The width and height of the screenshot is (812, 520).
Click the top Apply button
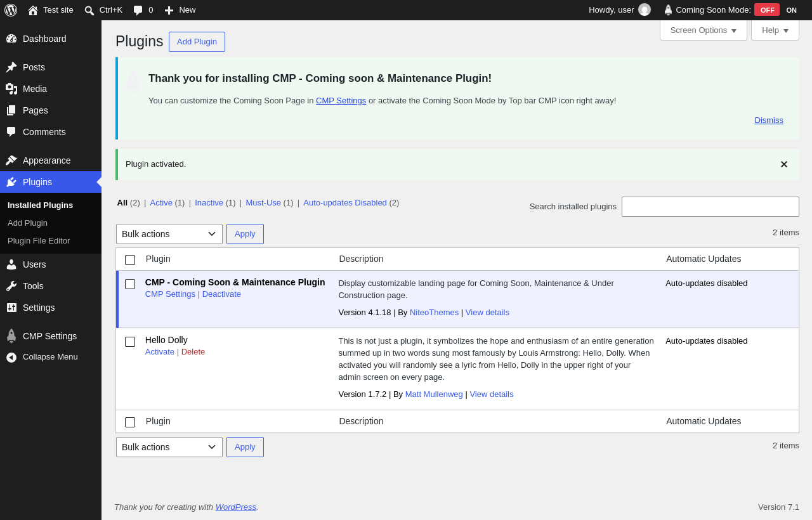(x=245, y=234)
